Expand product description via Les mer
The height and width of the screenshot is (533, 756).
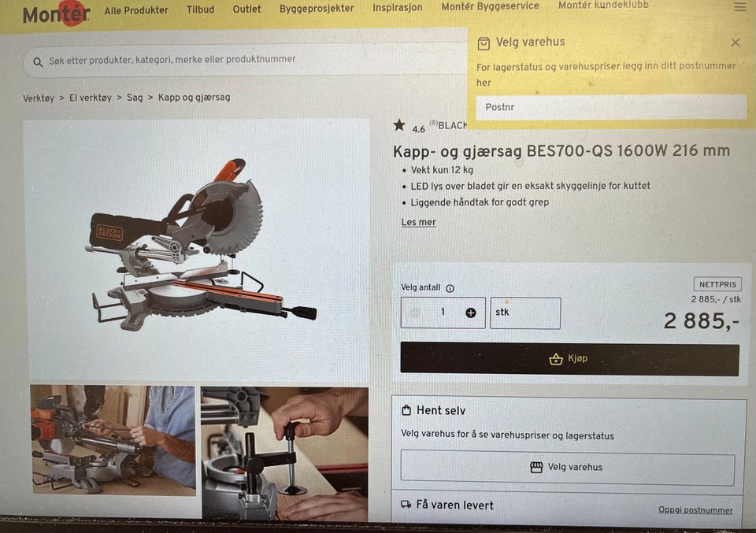(418, 222)
